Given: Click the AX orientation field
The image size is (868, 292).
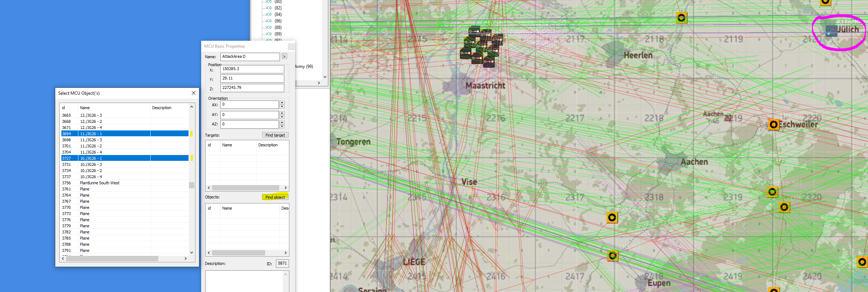Looking at the screenshot, I should pos(250,104).
